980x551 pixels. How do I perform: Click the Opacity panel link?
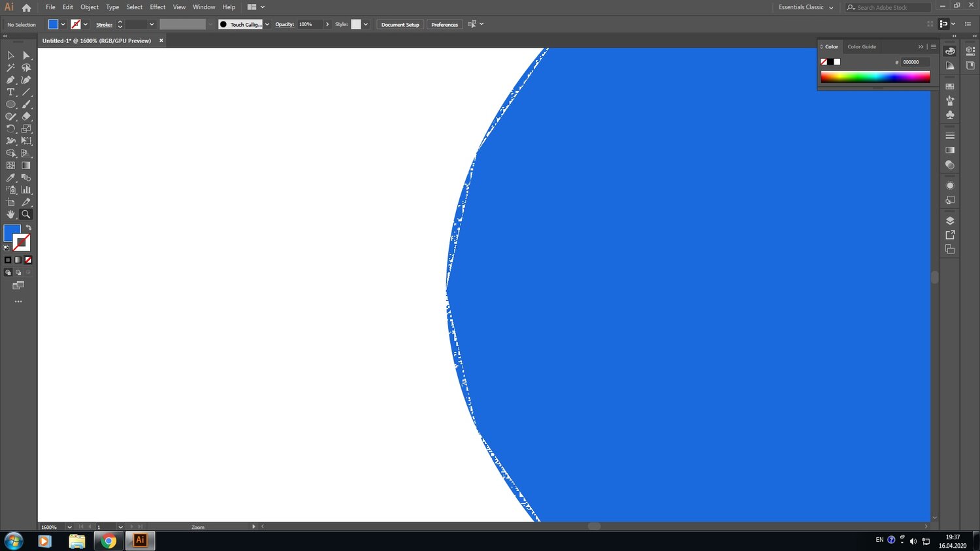(x=284, y=25)
